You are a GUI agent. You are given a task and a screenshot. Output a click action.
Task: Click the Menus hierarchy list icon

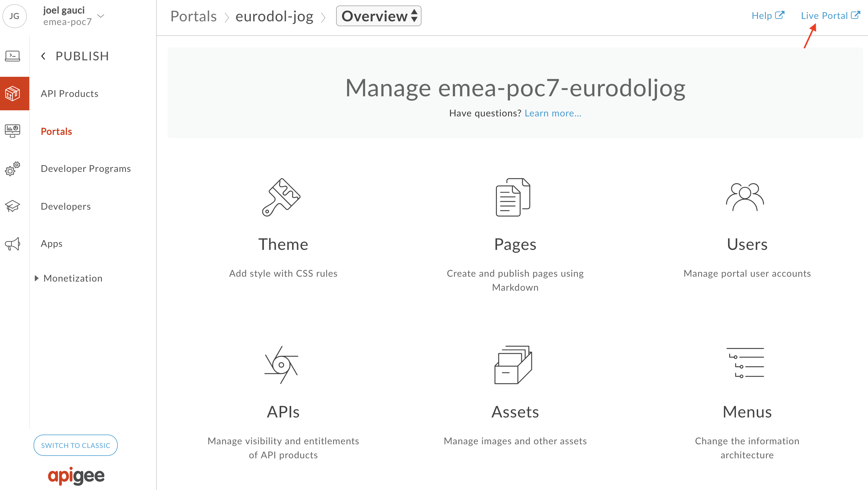[745, 363]
